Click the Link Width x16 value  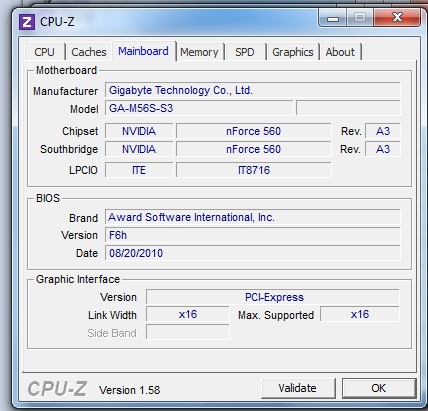[188, 314]
